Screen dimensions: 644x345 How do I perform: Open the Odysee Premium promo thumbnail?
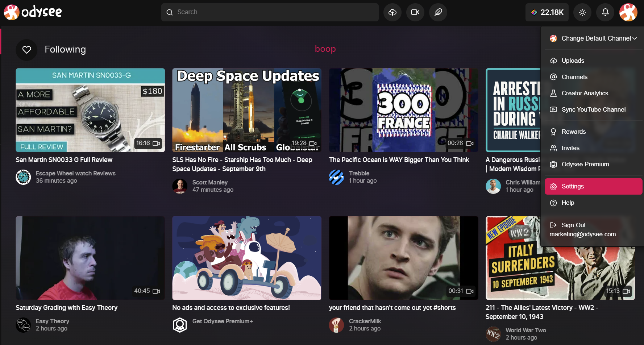247,258
